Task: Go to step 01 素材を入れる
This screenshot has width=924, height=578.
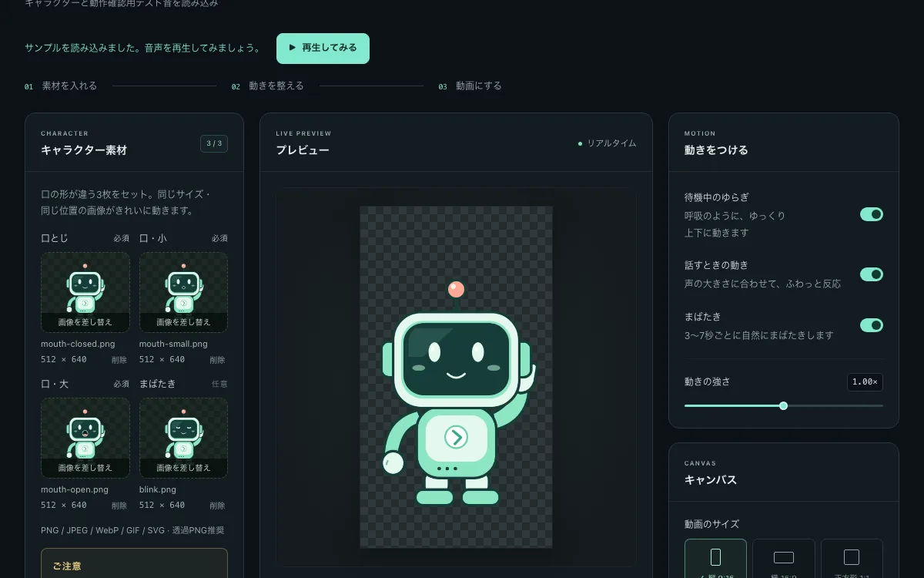Action: [x=61, y=86]
